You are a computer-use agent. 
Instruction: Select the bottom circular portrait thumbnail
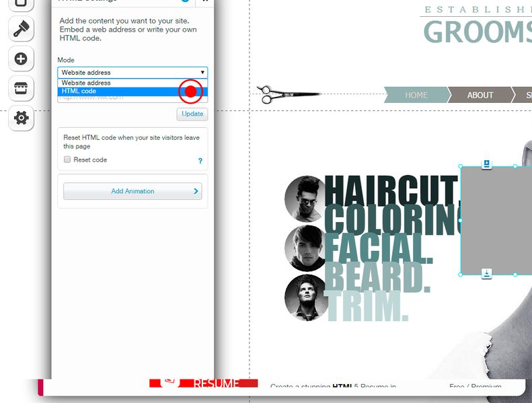(x=307, y=298)
